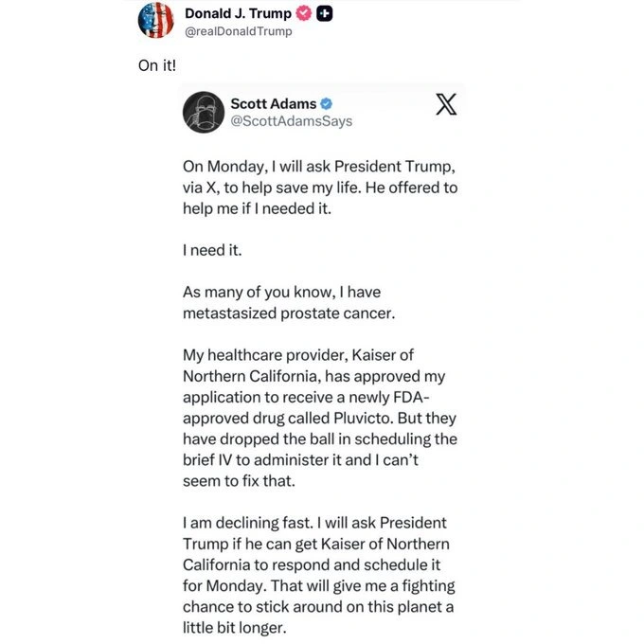Click Scott Adams' blue verified checkmark
644x644 pixels.
tap(325, 103)
